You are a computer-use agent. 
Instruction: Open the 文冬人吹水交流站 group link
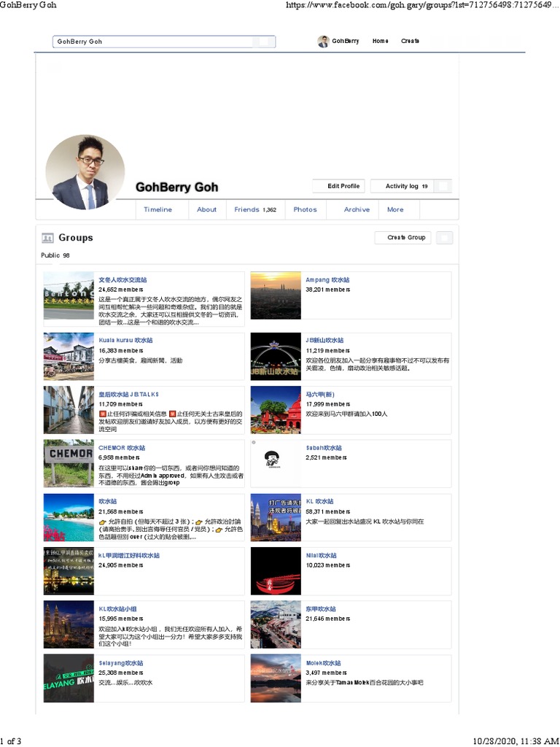122,280
